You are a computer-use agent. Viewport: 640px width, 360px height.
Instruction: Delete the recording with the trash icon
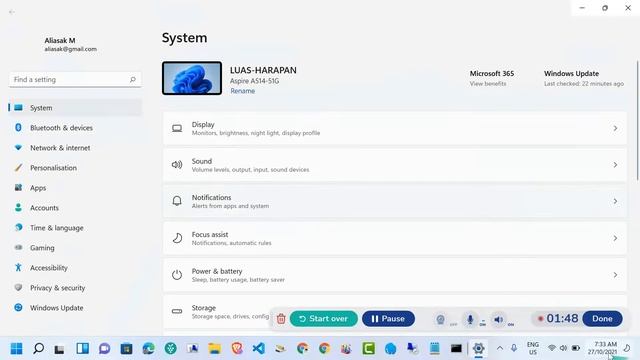pyautogui.click(x=281, y=319)
